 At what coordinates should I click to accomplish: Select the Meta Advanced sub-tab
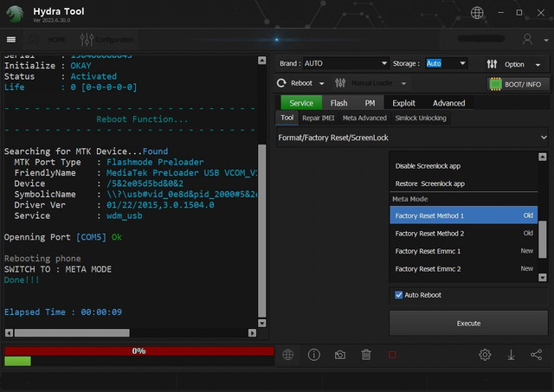tap(364, 118)
